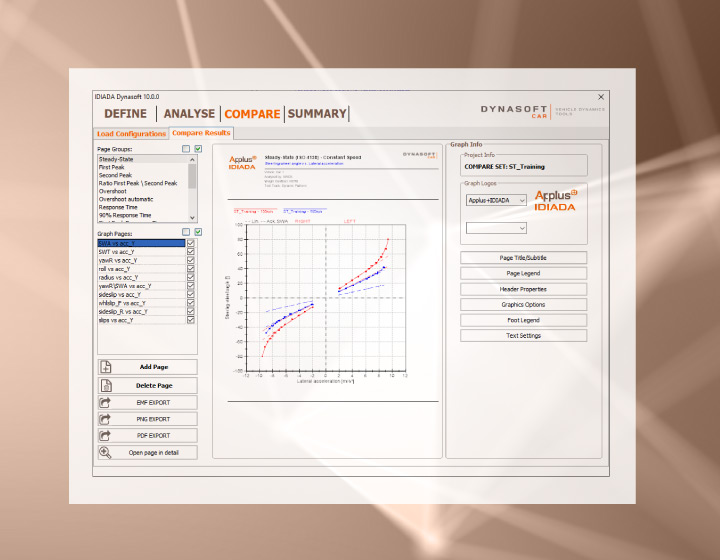
Task: Click the PDF EXPORT arrow icon
Action: [x=105, y=435]
